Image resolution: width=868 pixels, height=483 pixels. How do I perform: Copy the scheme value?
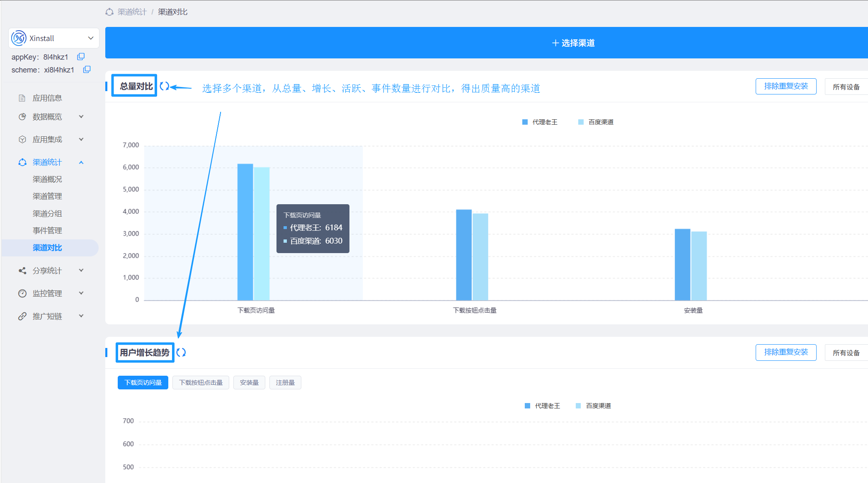click(87, 70)
